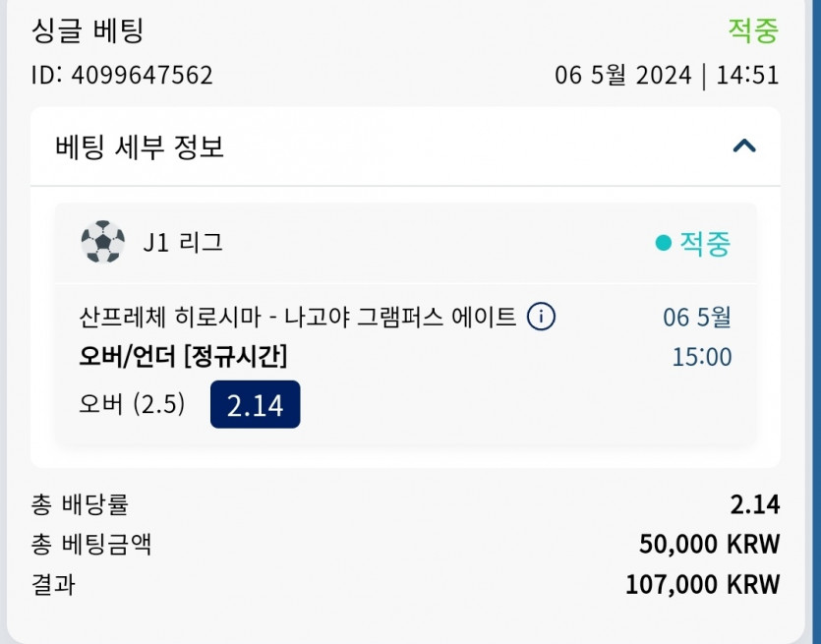Click the 베팅 세부 정보 header
Image resolution: width=821 pixels, height=644 pixels.
tap(140, 146)
